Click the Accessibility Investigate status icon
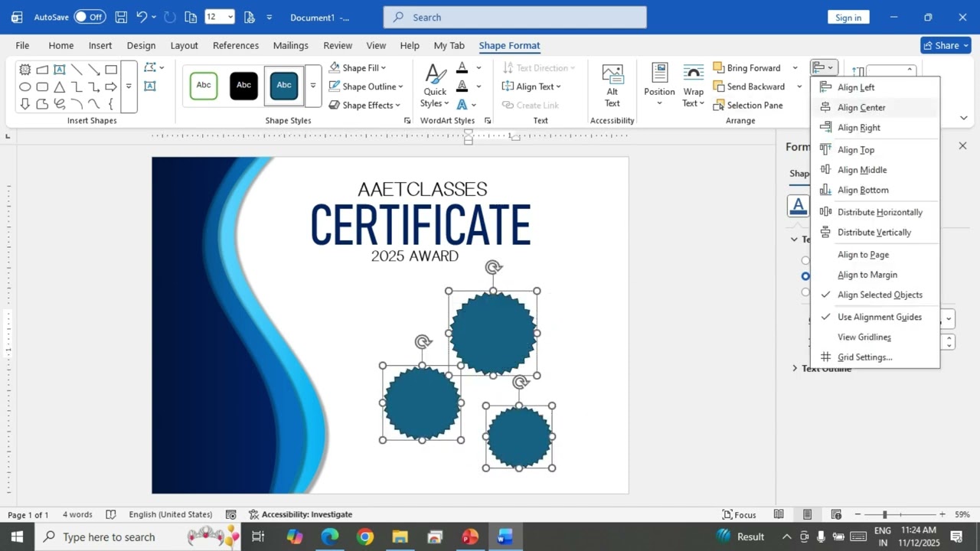The height and width of the screenshot is (551, 980). (253, 515)
